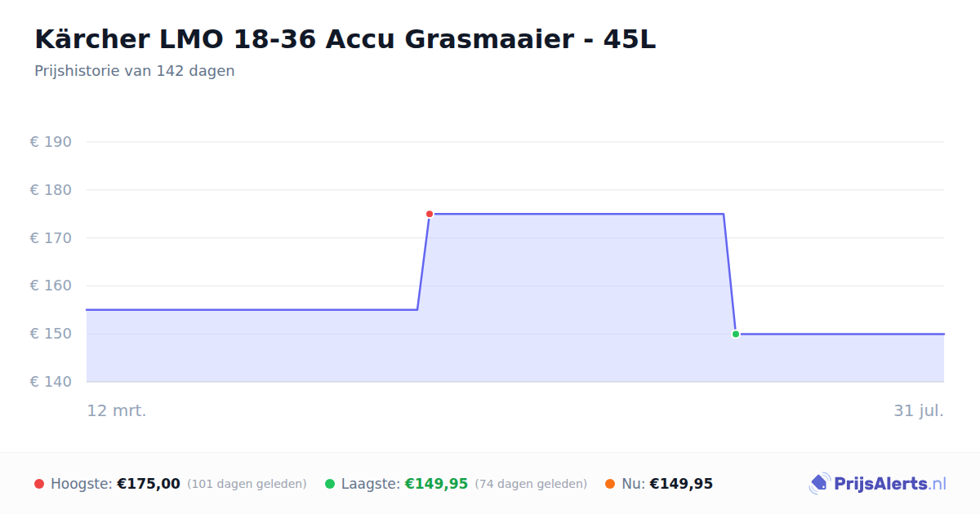Screen dimensions: 980x514
Task: Click the 12 mrt. start date label
Action: (117, 410)
